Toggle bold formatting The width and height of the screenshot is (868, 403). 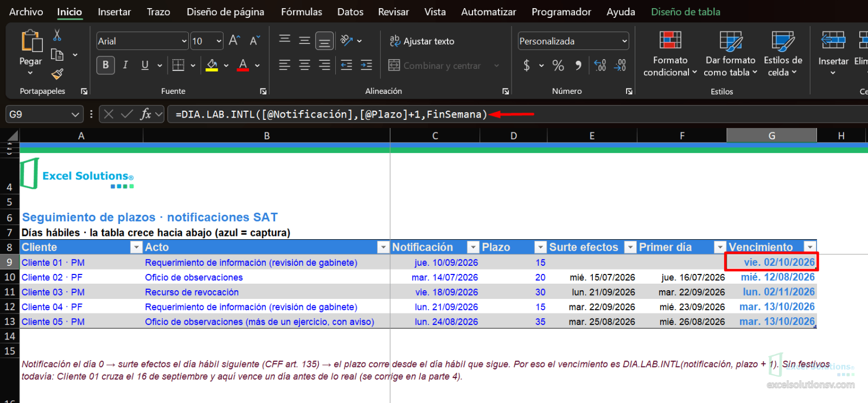tap(106, 66)
